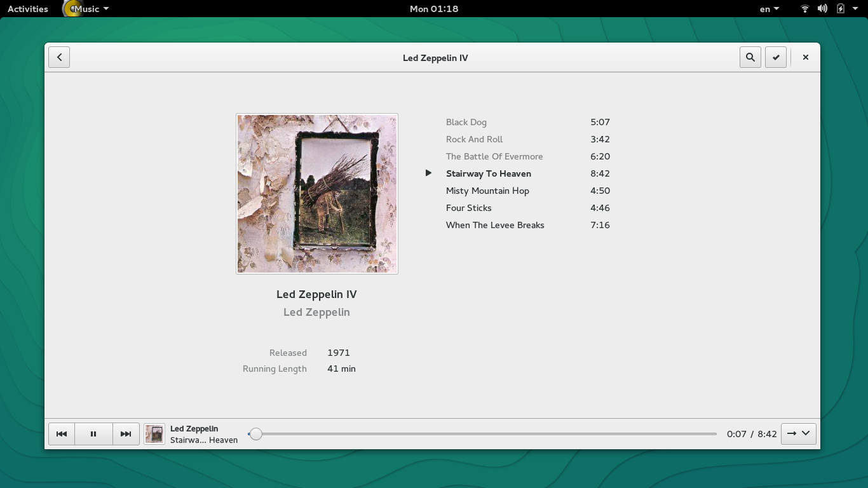Image resolution: width=868 pixels, height=488 pixels.
Task: Click the clock showing Mon 01:18
Action: click(x=434, y=8)
